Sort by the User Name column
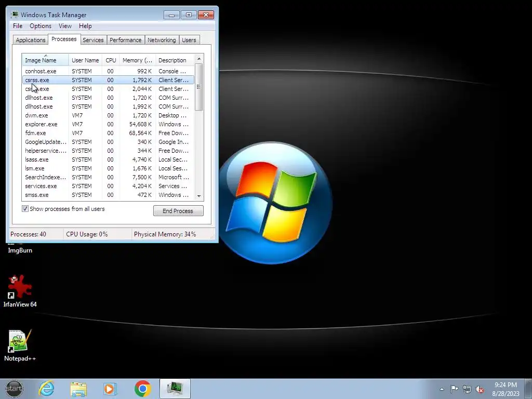 point(85,60)
